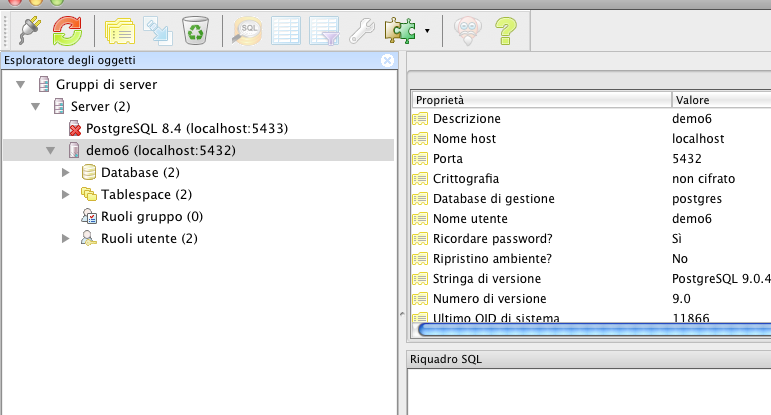Click the horizontal scrollbar in properties pane

coord(594,330)
